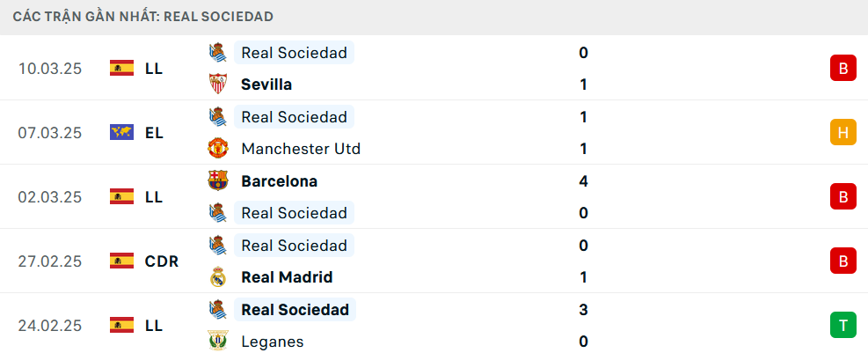Open the Manchester Utd team link
Image resolution: width=868 pixels, height=353 pixels.
coord(301,149)
